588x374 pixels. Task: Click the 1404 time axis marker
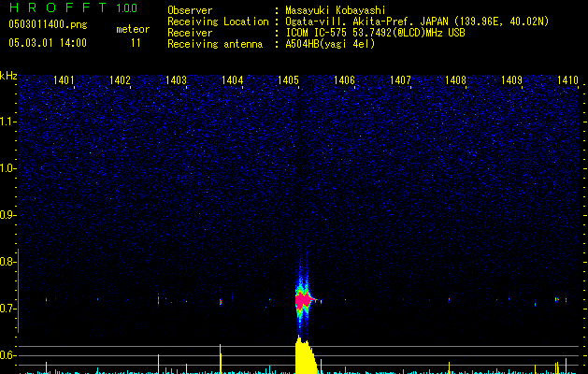[232, 80]
